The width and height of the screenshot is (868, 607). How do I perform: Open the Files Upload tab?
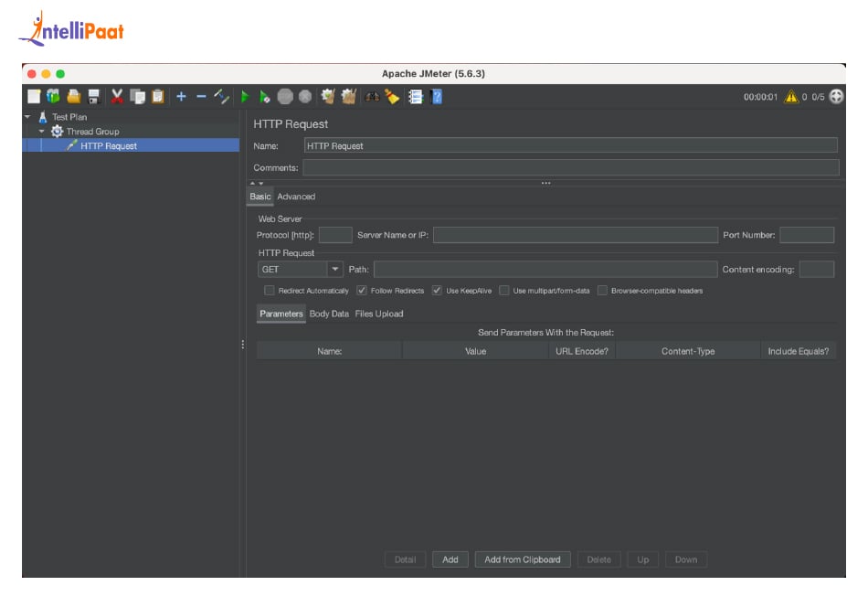[x=378, y=314]
